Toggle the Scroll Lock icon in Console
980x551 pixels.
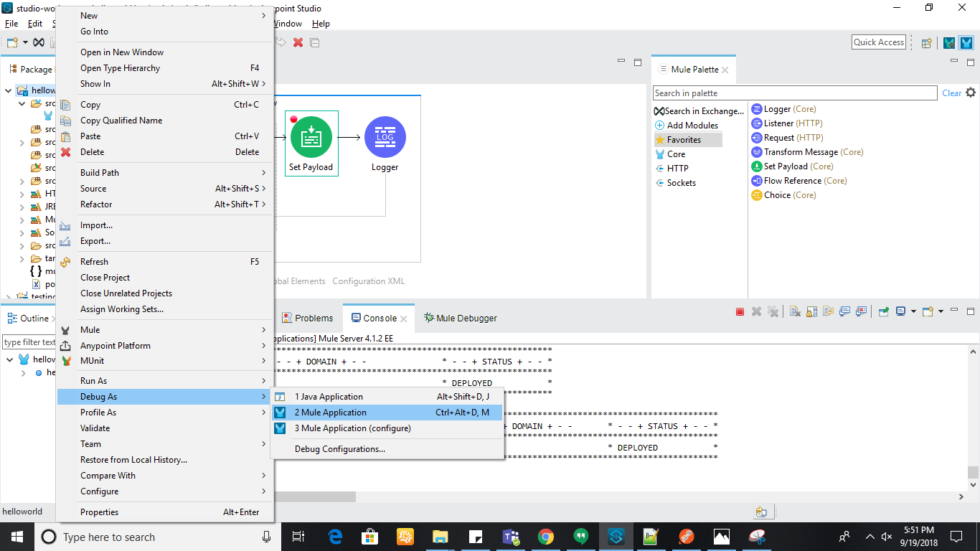[x=811, y=311]
